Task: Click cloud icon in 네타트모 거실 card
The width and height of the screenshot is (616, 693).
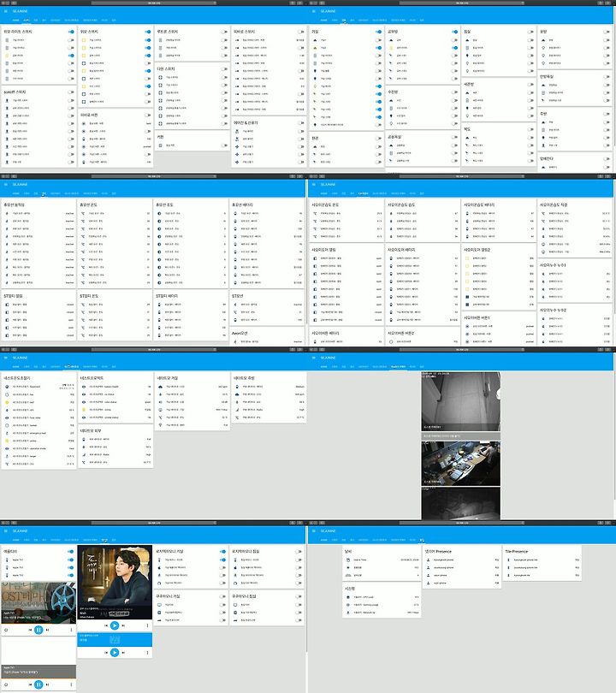Action: click(x=160, y=387)
